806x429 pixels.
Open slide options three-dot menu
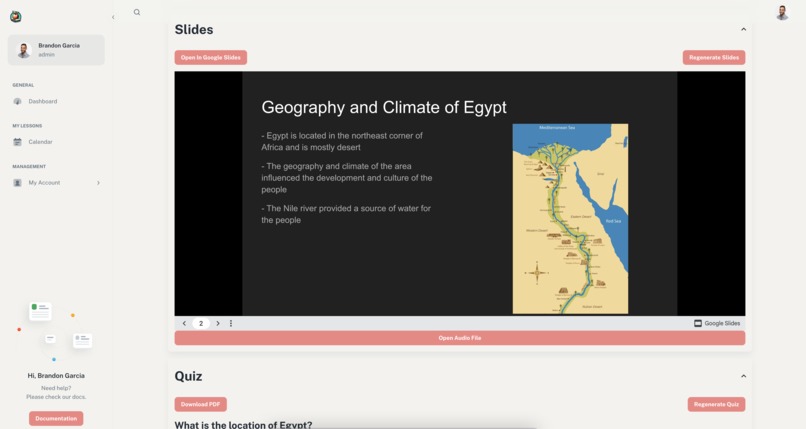[231, 323]
